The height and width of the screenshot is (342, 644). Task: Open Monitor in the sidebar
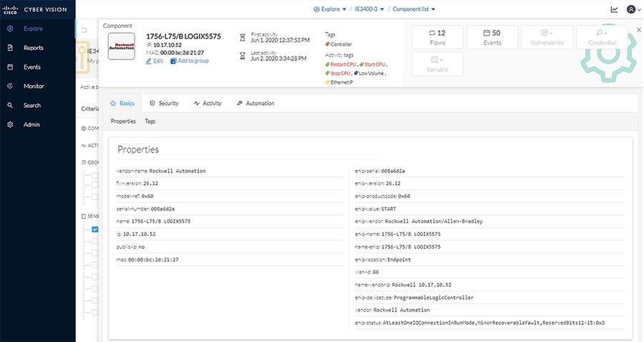click(34, 87)
